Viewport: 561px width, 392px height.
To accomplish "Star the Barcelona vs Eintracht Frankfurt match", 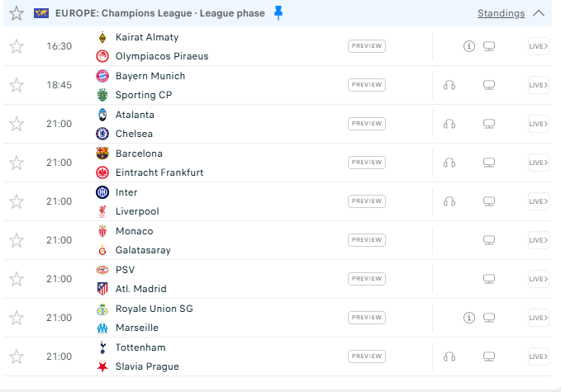I will (x=17, y=163).
